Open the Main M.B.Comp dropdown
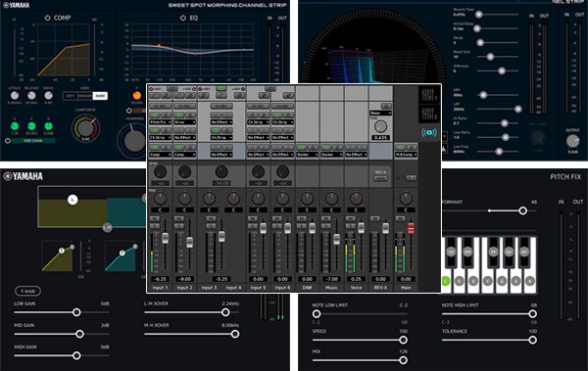Image resolution: width=588 pixels, height=371 pixels. [x=406, y=155]
